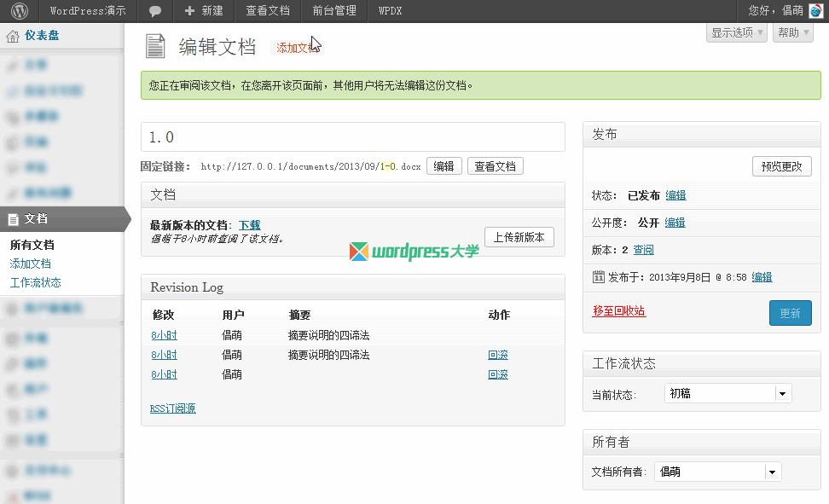Select 工作流状态 in the sidebar submenu
The image size is (829, 504).
pyautogui.click(x=36, y=282)
